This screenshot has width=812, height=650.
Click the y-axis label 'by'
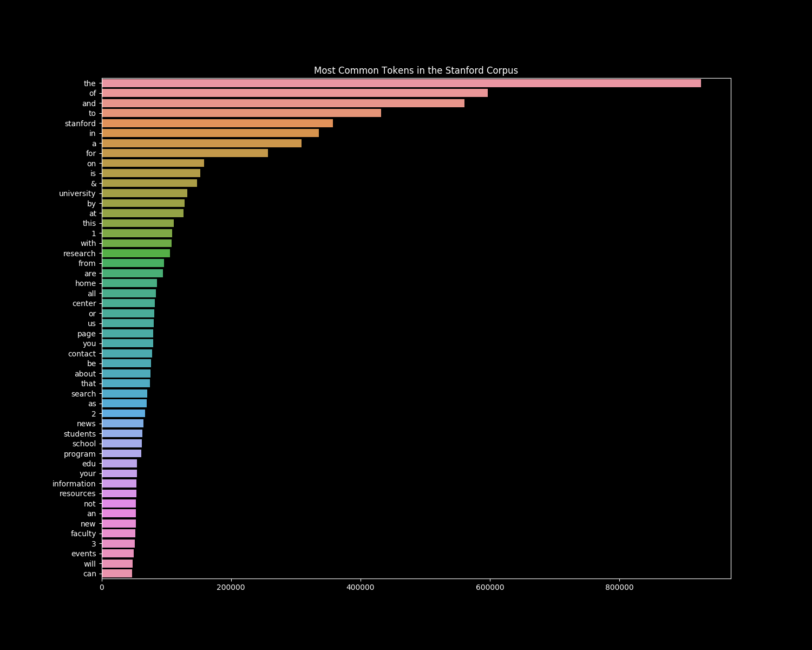pos(91,204)
